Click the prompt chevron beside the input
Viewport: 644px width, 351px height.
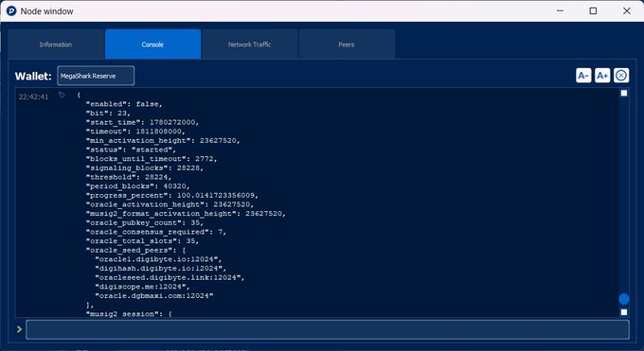[19, 329]
